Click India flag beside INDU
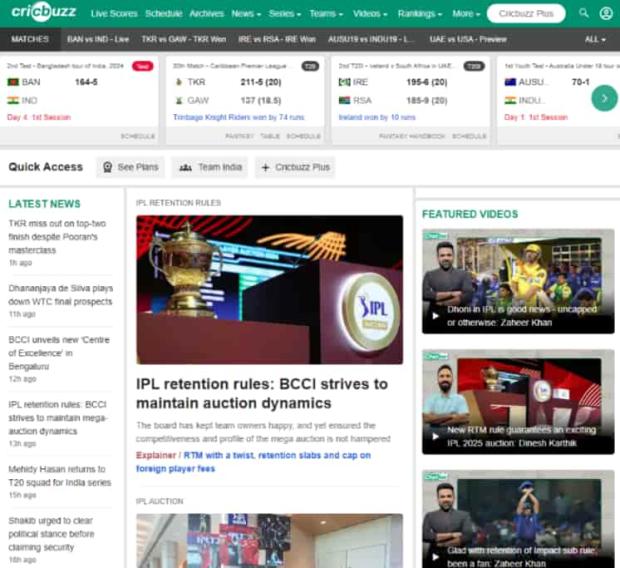The width and height of the screenshot is (620, 568). point(510,100)
